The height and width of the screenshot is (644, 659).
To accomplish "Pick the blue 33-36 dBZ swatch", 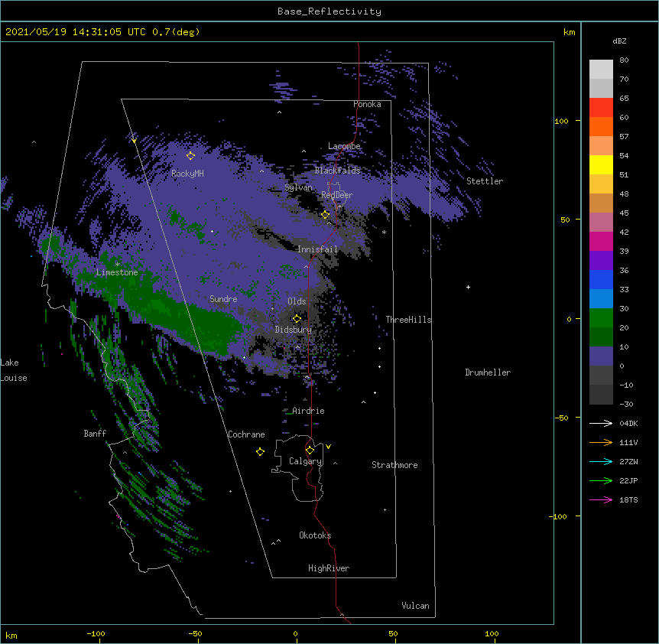I will point(601,280).
